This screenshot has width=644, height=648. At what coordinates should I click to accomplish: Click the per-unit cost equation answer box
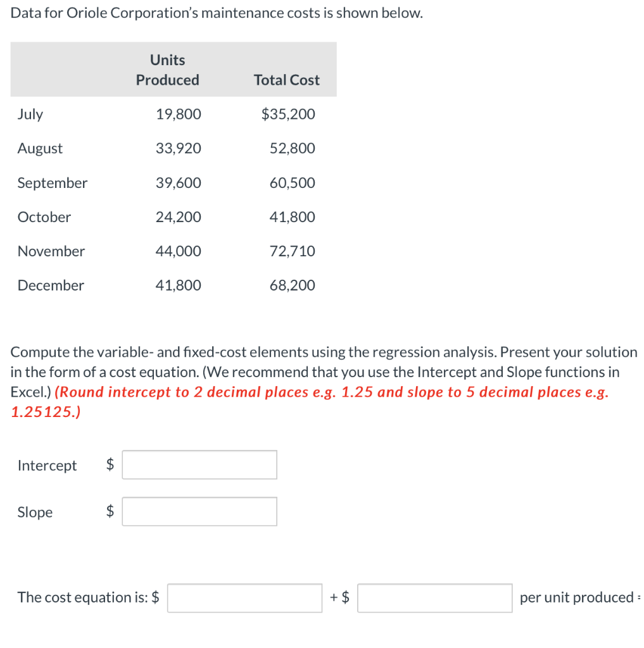click(434, 597)
